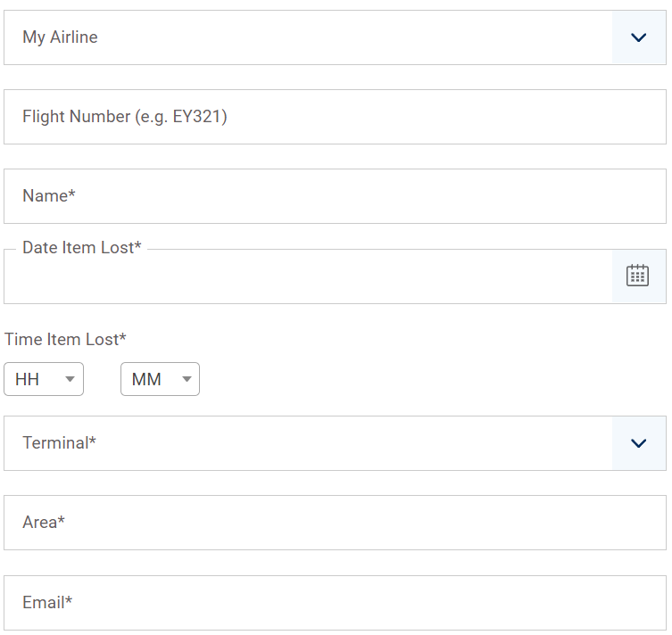This screenshot has width=672, height=635.
Task: Click the Date Item Lost floating label
Action: (x=82, y=248)
